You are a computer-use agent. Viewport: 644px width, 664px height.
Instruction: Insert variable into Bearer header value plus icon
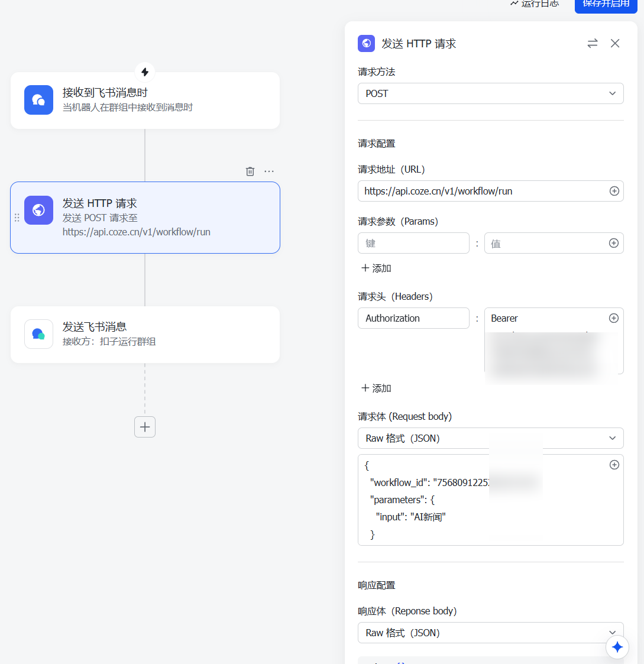(x=613, y=318)
